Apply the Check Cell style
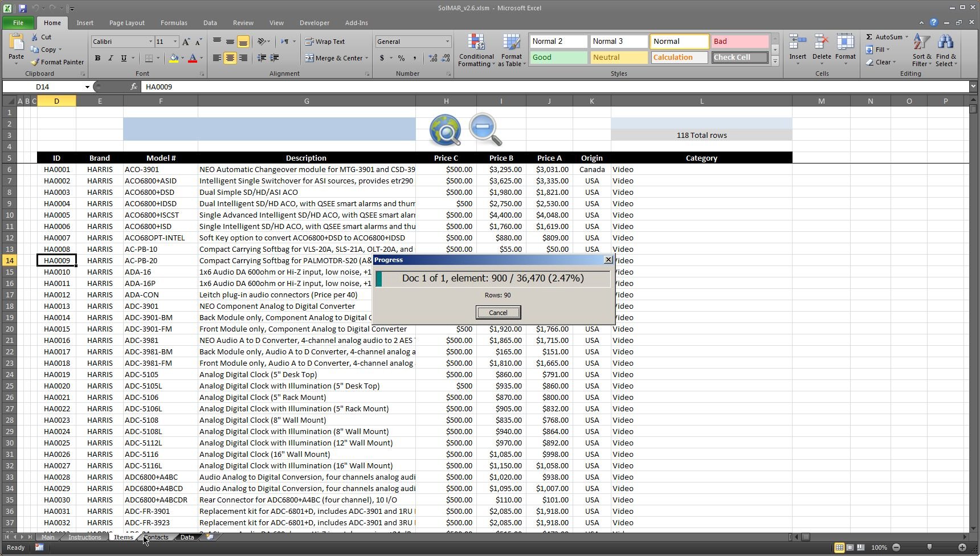Image resolution: width=980 pixels, height=556 pixels. (740, 58)
